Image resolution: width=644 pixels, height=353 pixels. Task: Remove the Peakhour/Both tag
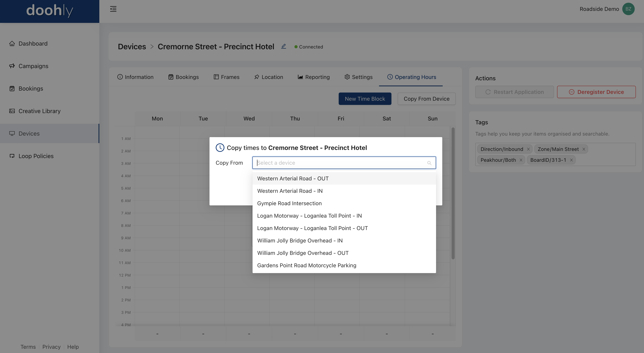521,160
